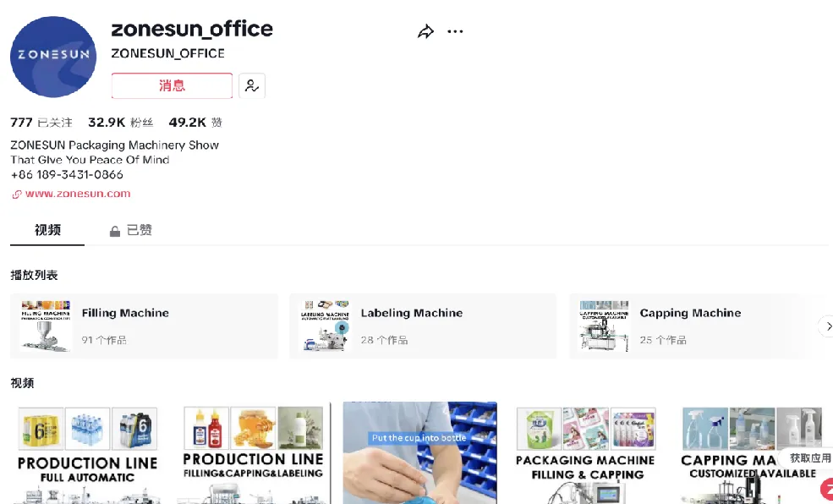
Task: Open the 'Put the cup into bottle' video
Action: tap(419, 453)
